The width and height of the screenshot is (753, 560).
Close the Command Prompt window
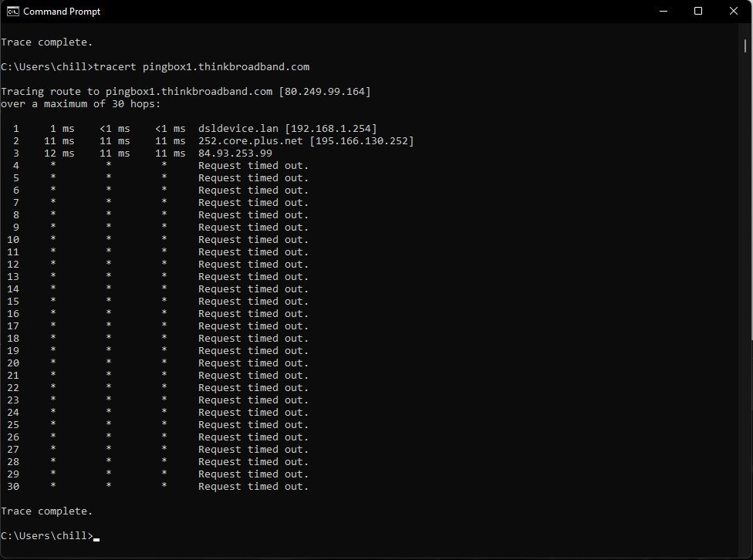(x=732, y=11)
